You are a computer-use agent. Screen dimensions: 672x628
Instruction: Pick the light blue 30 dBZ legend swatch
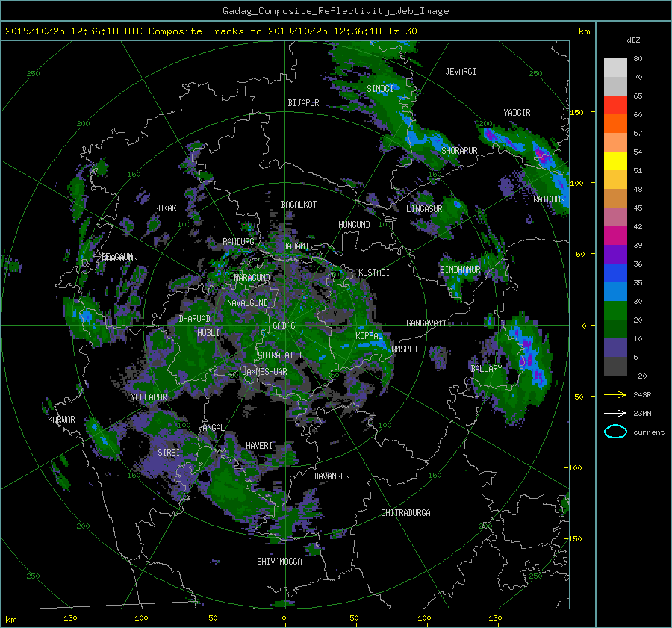615,292
